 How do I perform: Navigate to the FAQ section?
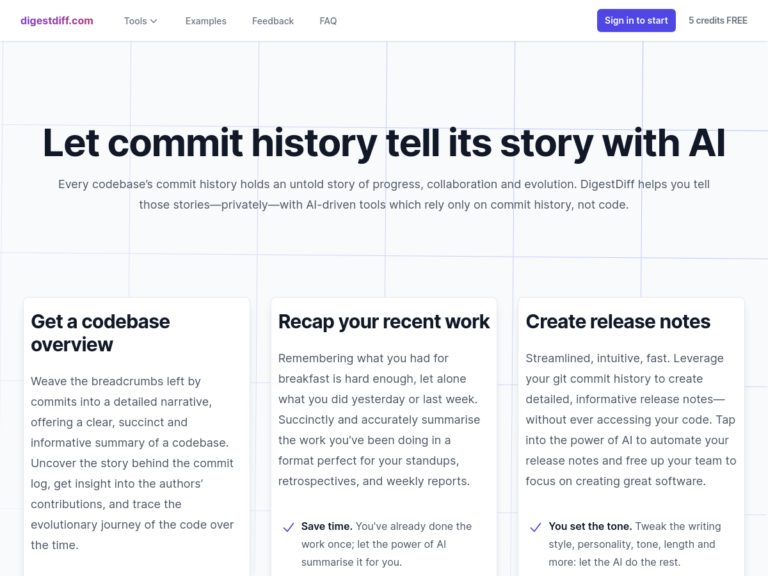(328, 21)
